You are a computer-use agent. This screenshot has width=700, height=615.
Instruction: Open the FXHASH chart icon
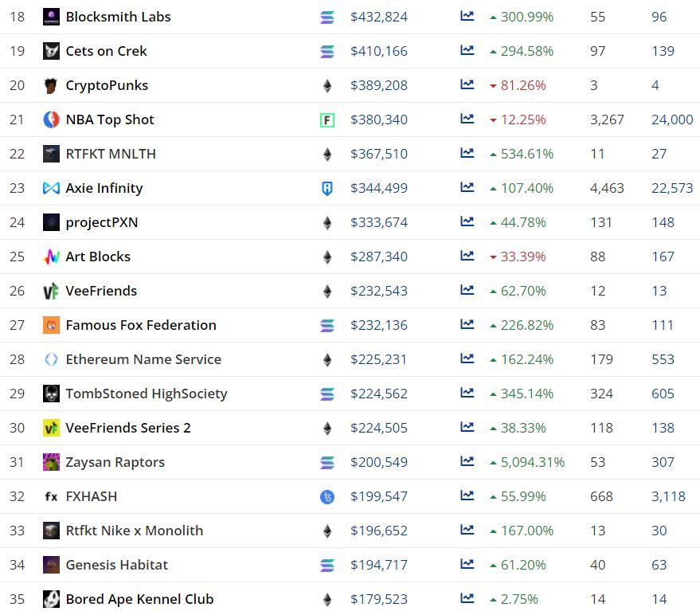[467, 496]
